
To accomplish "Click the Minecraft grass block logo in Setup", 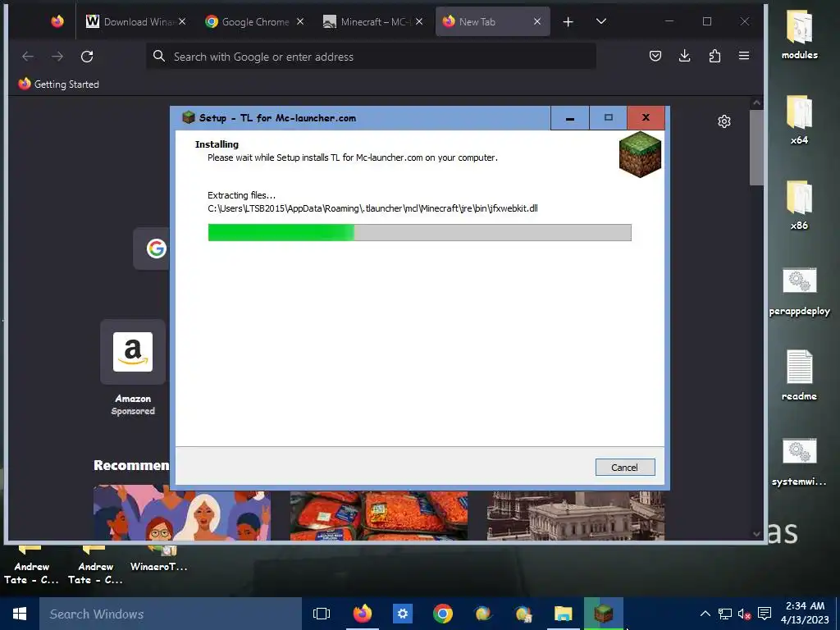I will click(640, 154).
